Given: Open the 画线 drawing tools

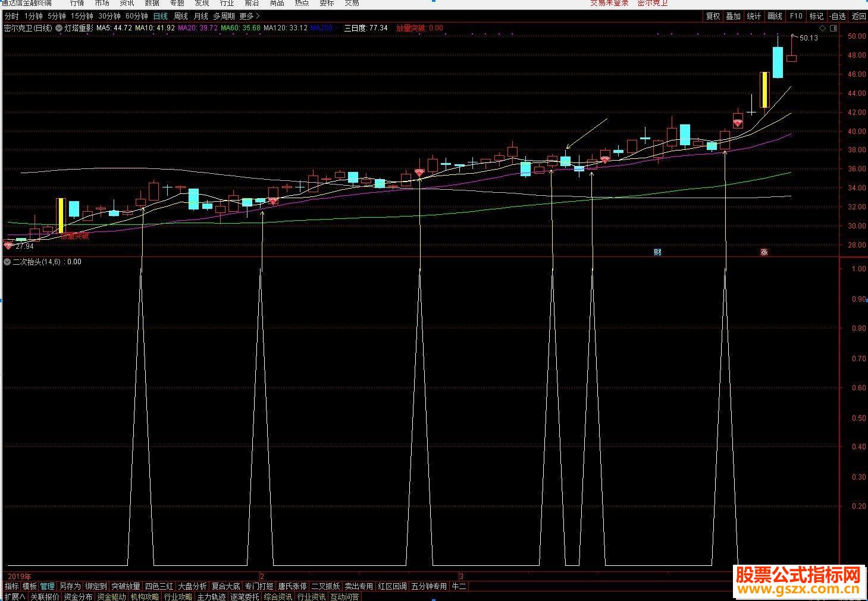Looking at the screenshot, I should tap(775, 17).
